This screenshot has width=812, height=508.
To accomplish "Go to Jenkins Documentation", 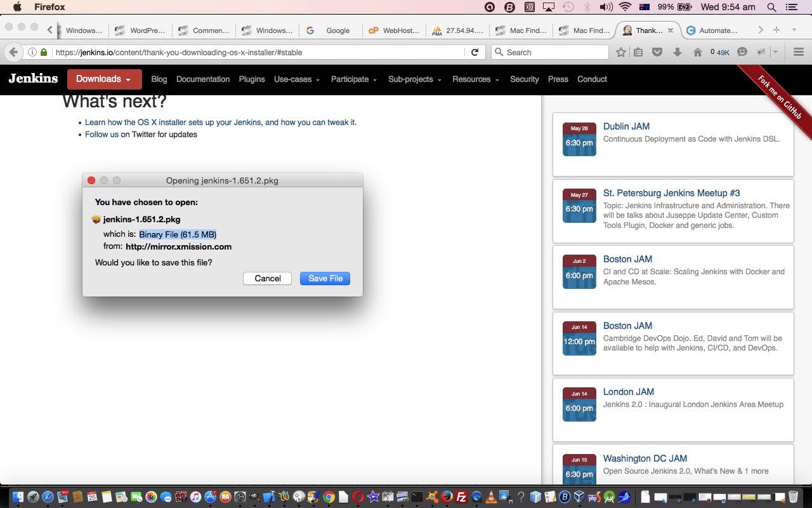I will pyautogui.click(x=203, y=79).
